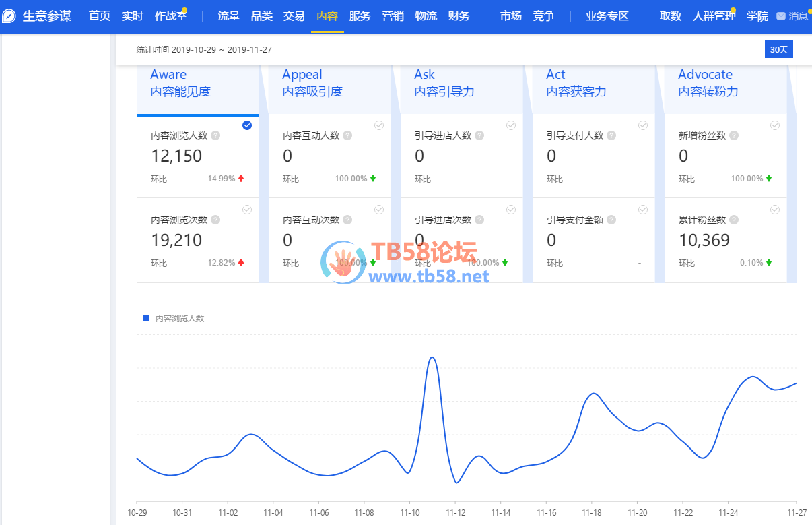The image size is (812, 525).
Task: Click the chart line peak near 11-11
Action: [432, 357]
